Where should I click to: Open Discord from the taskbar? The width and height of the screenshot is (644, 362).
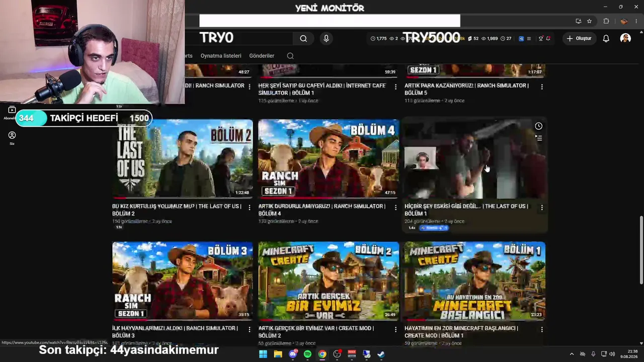tap(293, 354)
